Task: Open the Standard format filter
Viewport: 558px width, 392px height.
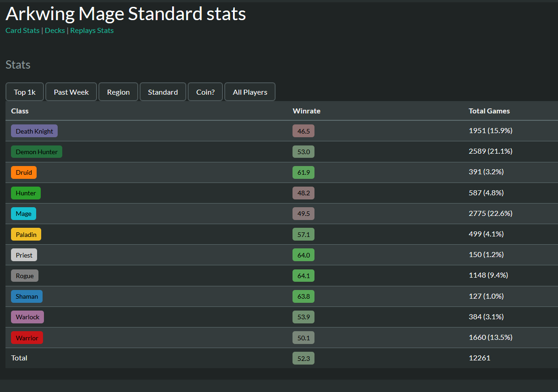Action: 163,92
